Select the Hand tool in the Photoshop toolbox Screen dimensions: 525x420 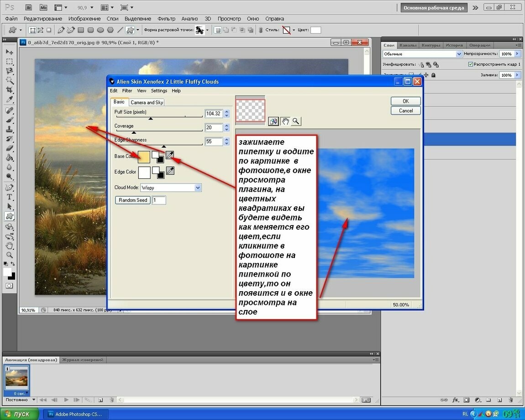pyautogui.click(x=10, y=246)
